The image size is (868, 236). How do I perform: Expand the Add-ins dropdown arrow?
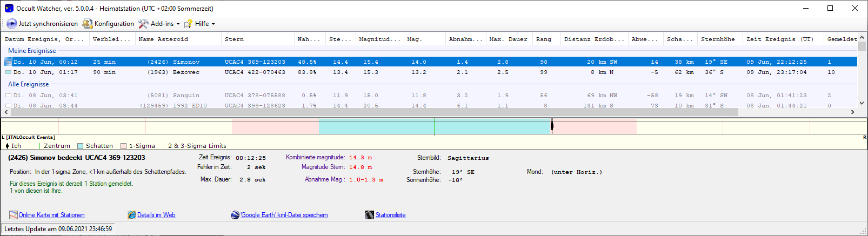point(178,24)
